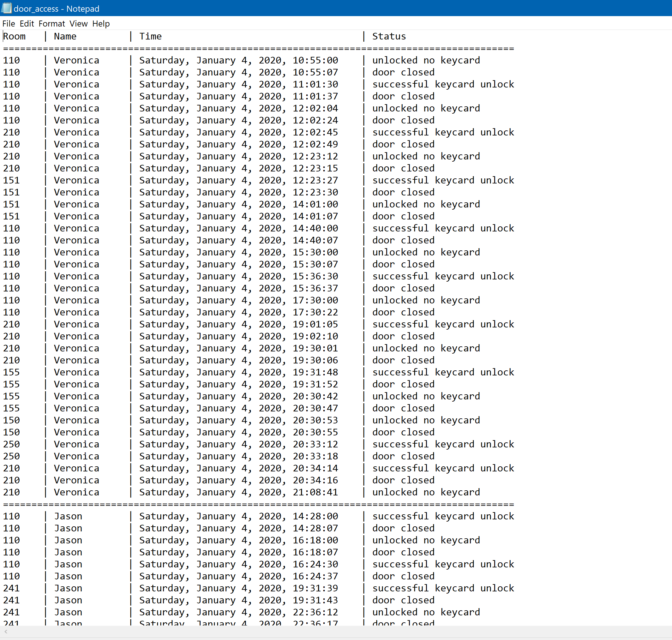Screen dimensions: 672x640
Task: Click the left arrow of horizontal scrollbar
Action: (5, 631)
